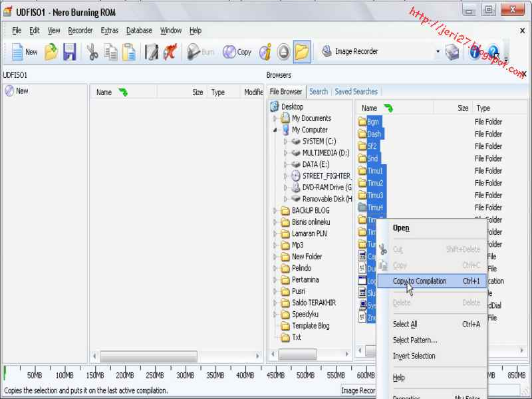The width and height of the screenshot is (532, 399).
Task: Click the Dash folder in file list
Action: click(370, 134)
